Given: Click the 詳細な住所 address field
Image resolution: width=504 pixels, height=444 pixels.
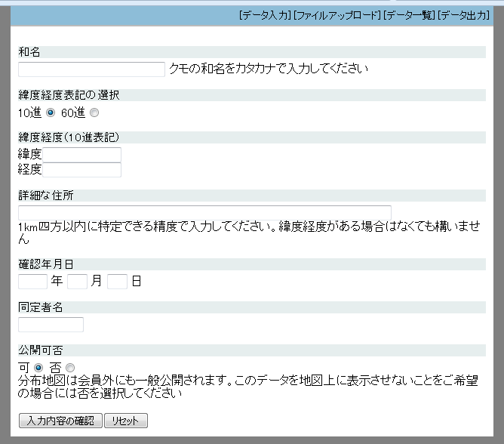Looking at the screenshot, I should [204, 213].
